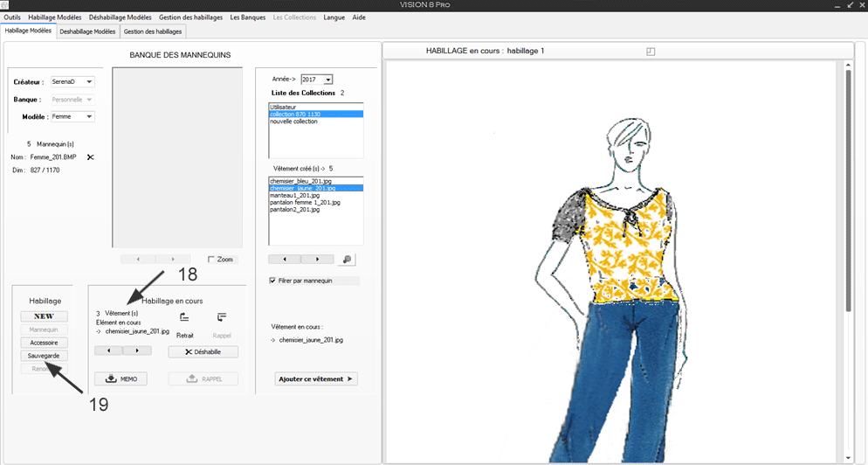The height and width of the screenshot is (465, 868).
Task: Go to next garment in creations list arrows
Action: (x=317, y=260)
